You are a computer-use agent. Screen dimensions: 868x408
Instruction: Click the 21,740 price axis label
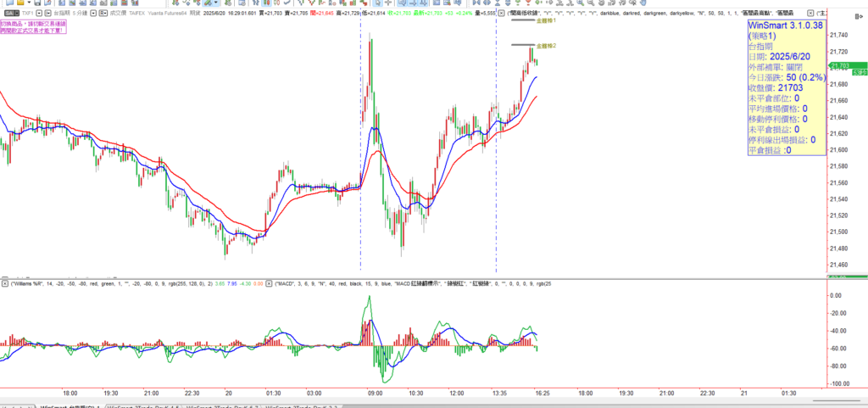[840, 36]
